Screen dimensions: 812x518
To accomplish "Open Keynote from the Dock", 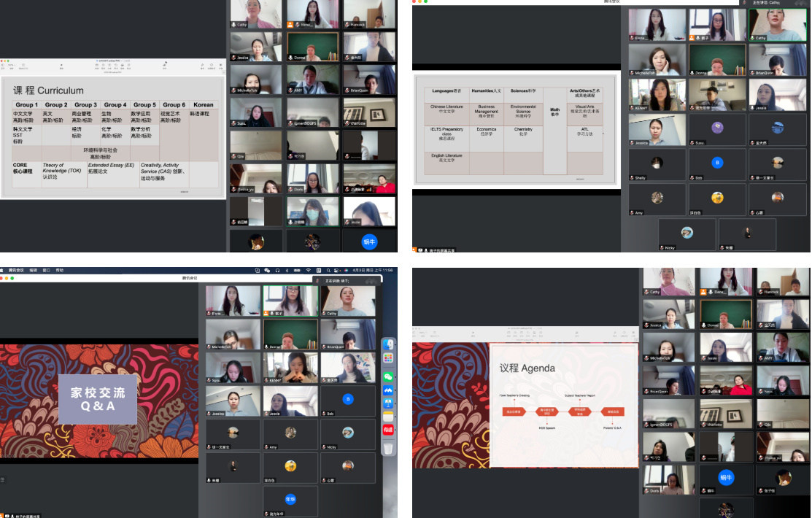I will [388, 403].
